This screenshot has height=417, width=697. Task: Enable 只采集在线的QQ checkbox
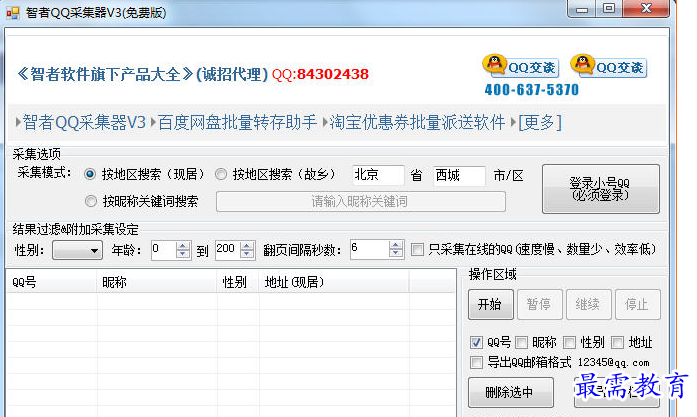tap(417, 249)
